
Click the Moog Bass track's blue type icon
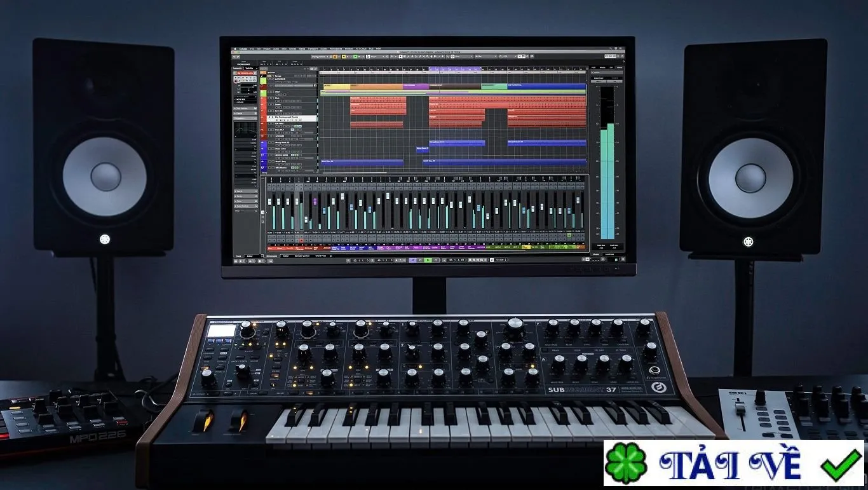(x=263, y=145)
